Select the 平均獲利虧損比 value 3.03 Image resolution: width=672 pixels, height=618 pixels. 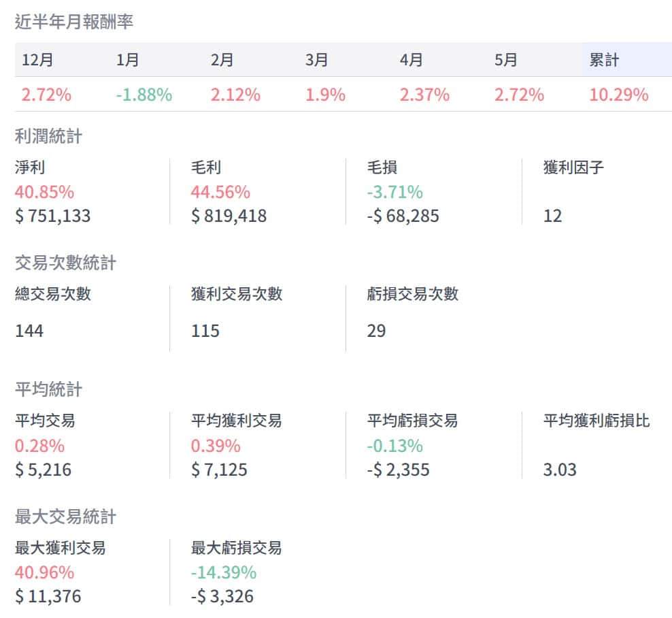coord(560,470)
